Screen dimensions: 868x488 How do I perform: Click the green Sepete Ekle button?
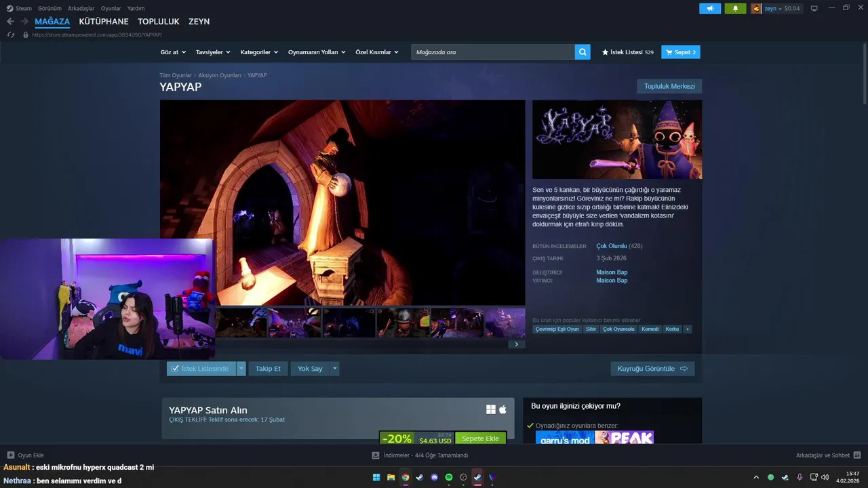[x=480, y=439]
